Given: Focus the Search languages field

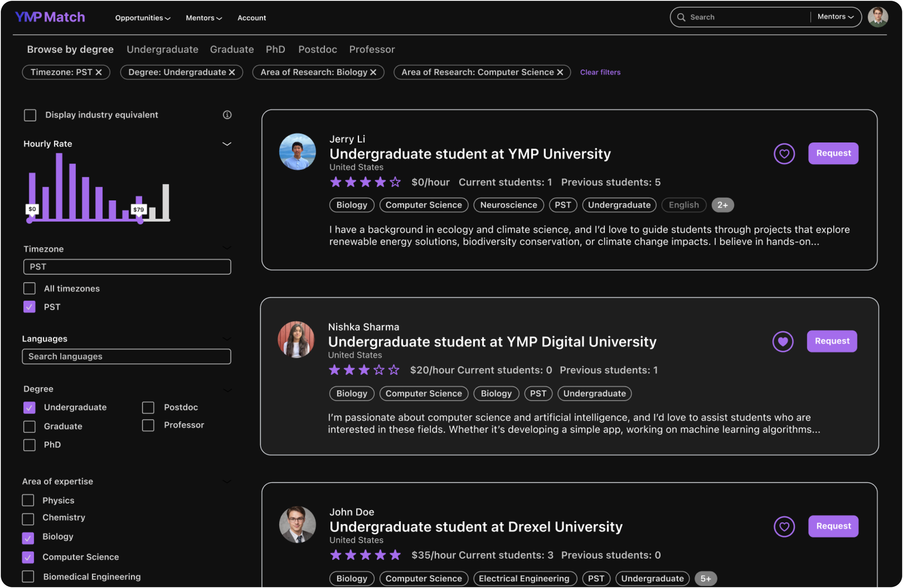Looking at the screenshot, I should tap(126, 356).
